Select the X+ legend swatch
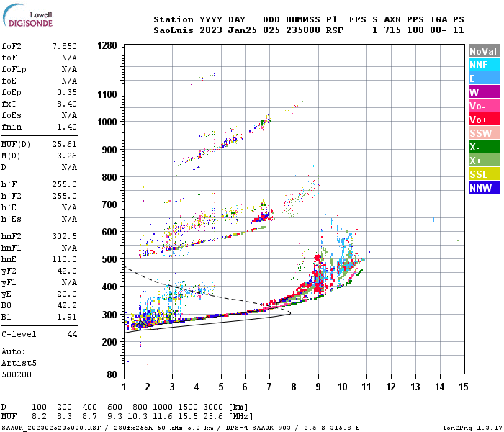504x432 pixels. (484, 161)
